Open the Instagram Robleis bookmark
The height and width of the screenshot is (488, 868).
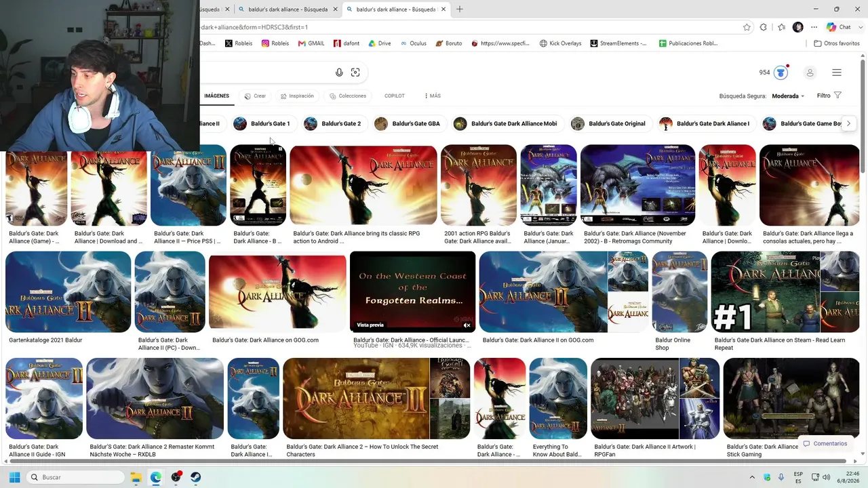click(275, 43)
